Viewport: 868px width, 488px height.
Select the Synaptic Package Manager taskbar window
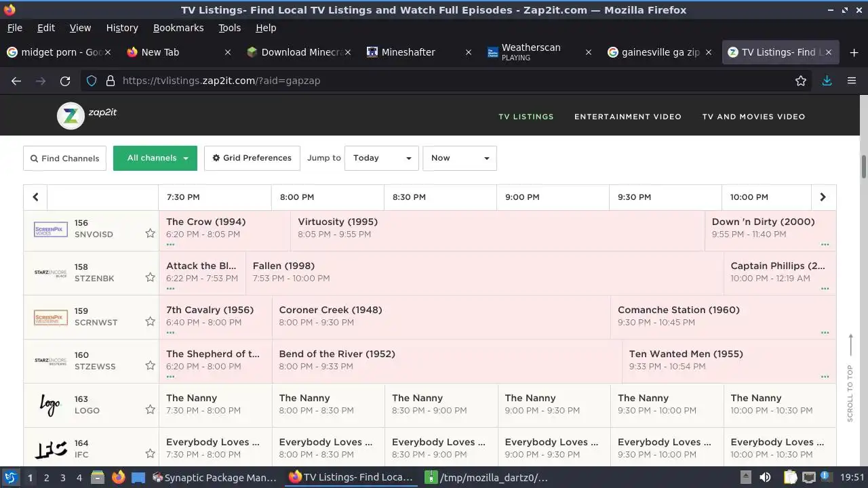pyautogui.click(x=214, y=477)
